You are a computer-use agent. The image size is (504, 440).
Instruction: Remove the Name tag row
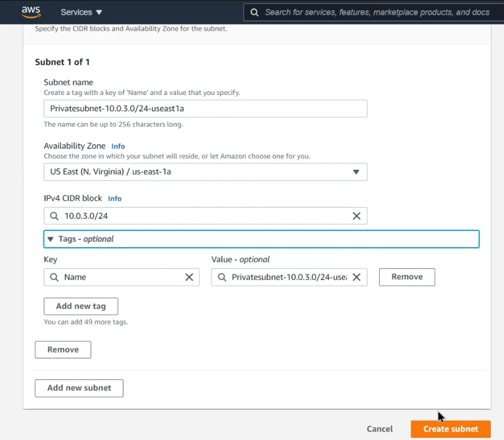coord(407,277)
